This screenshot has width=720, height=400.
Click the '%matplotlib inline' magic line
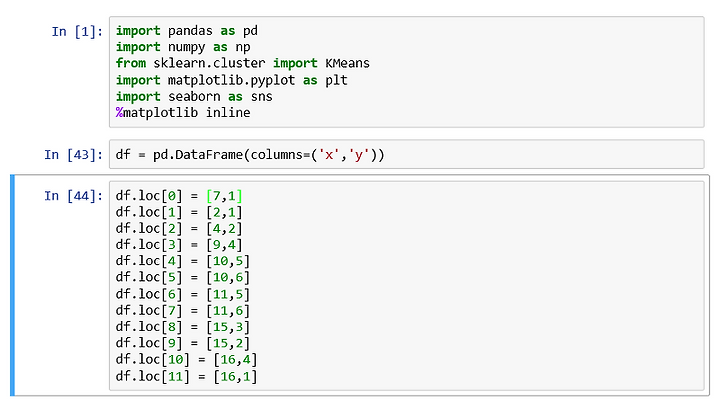[x=183, y=113]
